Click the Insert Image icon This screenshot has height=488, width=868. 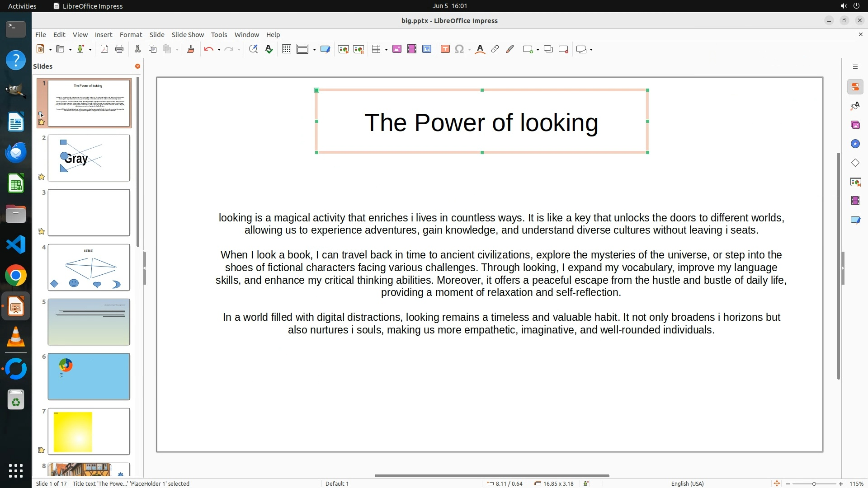[x=396, y=49]
